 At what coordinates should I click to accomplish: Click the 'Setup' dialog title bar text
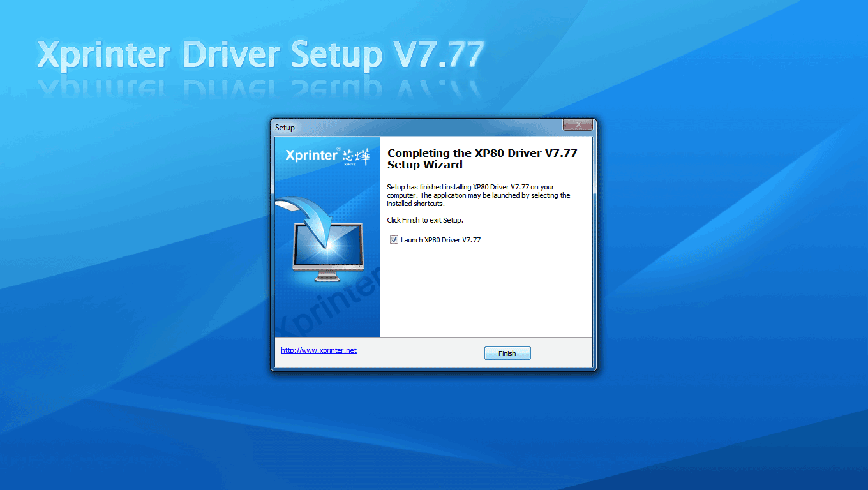tap(285, 128)
